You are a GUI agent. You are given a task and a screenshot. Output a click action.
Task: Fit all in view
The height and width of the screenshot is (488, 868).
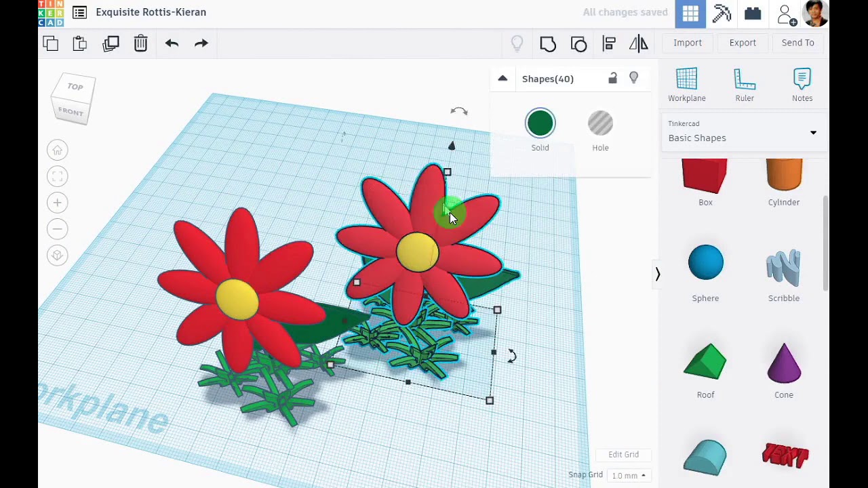(58, 177)
